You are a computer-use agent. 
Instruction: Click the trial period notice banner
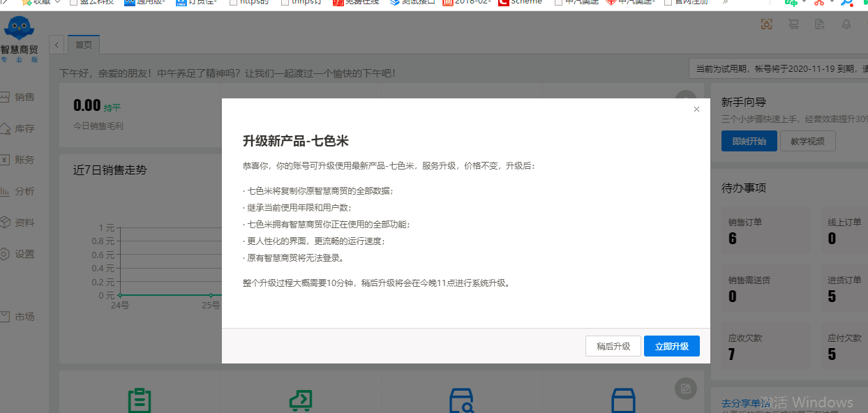(779, 69)
